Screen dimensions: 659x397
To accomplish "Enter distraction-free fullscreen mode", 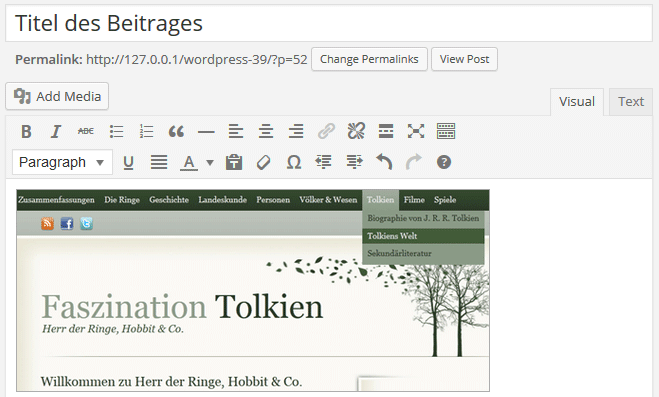I will pos(416,131).
